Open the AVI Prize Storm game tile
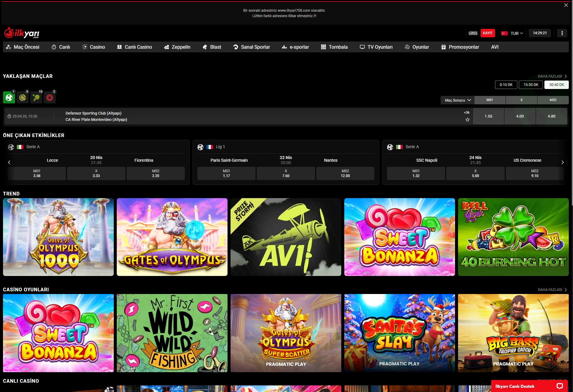573x392 pixels. (x=286, y=237)
